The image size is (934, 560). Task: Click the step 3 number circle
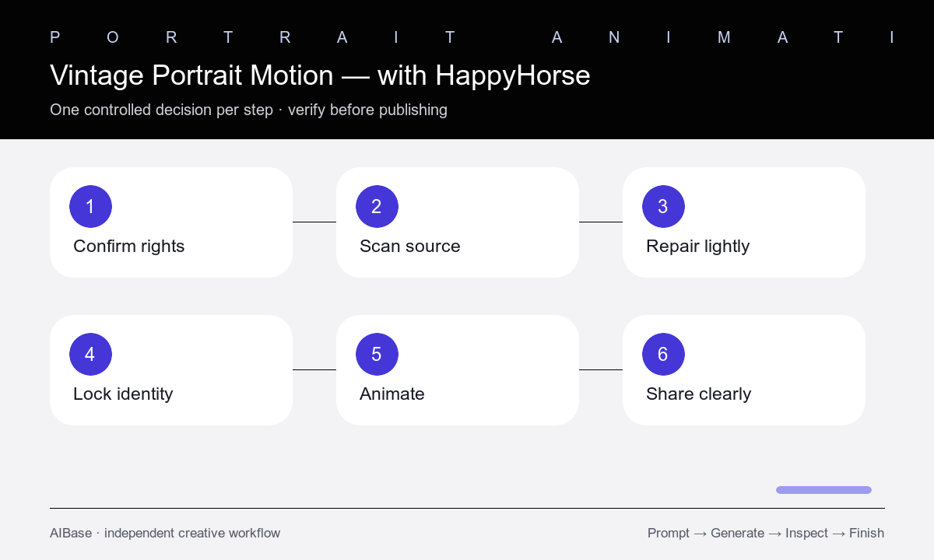point(663,207)
